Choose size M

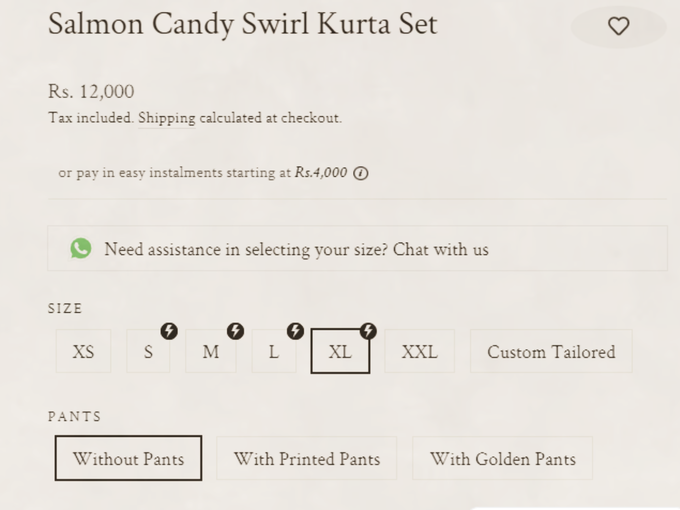211,351
